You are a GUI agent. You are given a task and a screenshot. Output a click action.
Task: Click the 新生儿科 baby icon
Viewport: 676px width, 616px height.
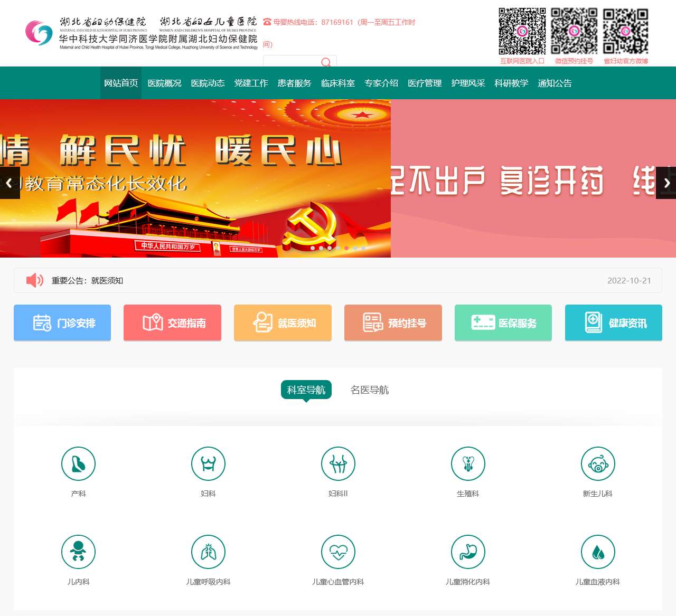(x=598, y=463)
